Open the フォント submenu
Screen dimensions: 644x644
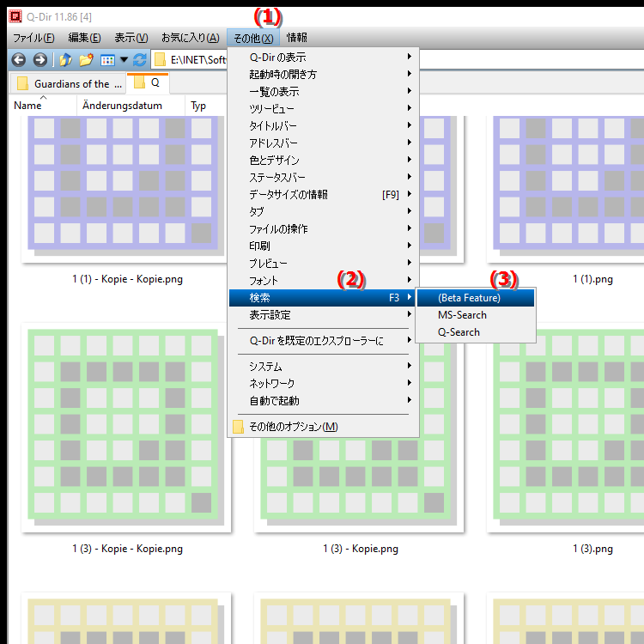[323, 281]
